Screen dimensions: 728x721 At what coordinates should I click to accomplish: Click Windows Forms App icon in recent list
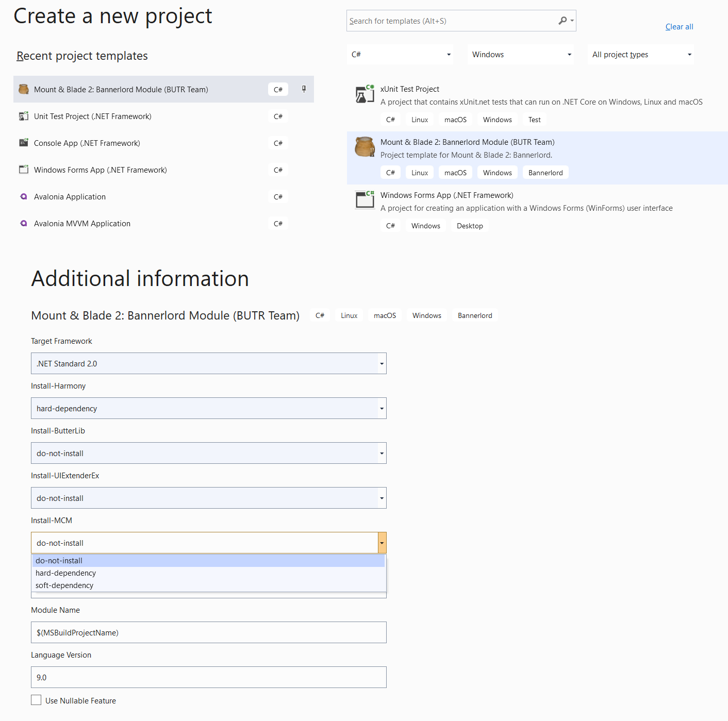click(24, 170)
